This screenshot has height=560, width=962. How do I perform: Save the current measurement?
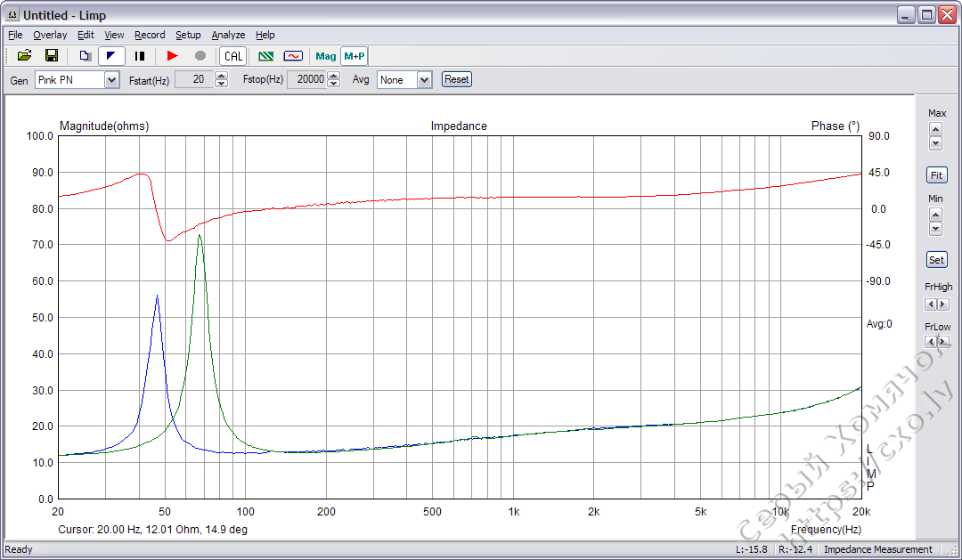pos(52,55)
